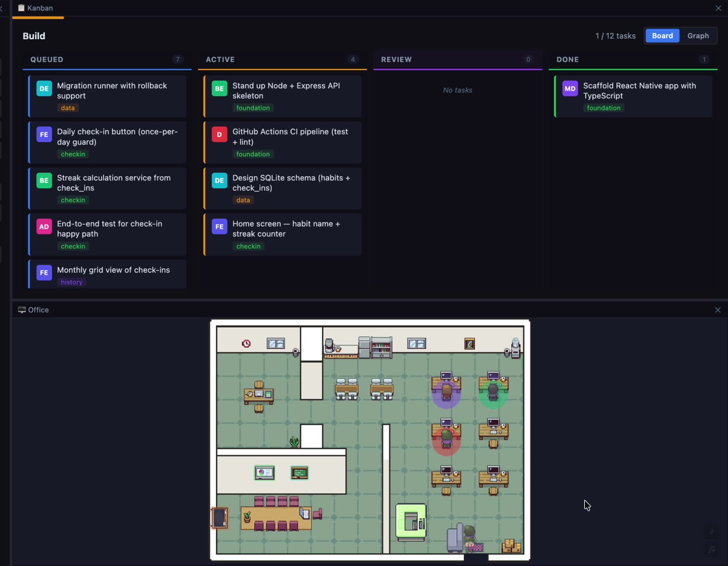Click the data tag on Migration runner card
The image size is (728, 566).
(68, 108)
